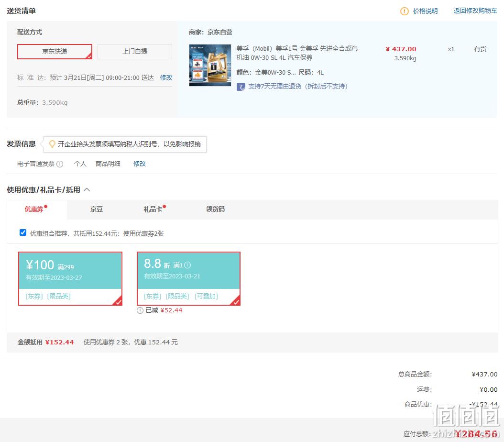Switch to the 京豆 tab
The height and width of the screenshot is (442, 504).
tap(97, 209)
